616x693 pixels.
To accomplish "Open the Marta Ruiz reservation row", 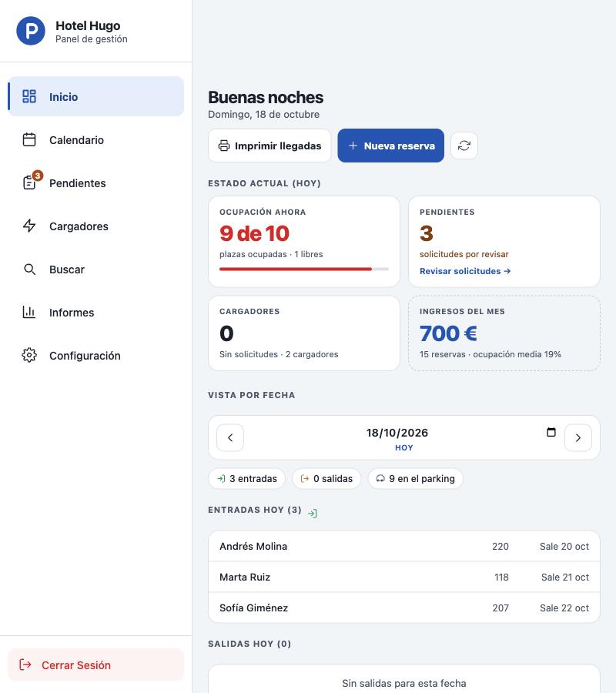I will tap(404, 577).
